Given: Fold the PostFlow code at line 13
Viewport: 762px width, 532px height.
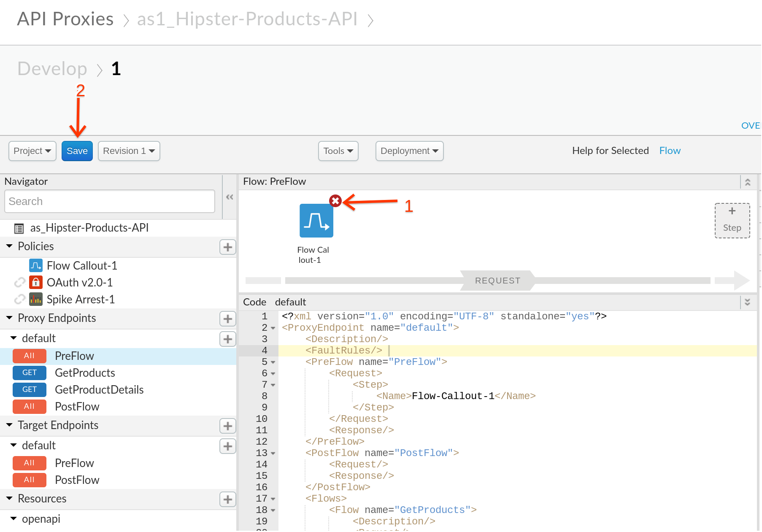Looking at the screenshot, I should click(273, 454).
